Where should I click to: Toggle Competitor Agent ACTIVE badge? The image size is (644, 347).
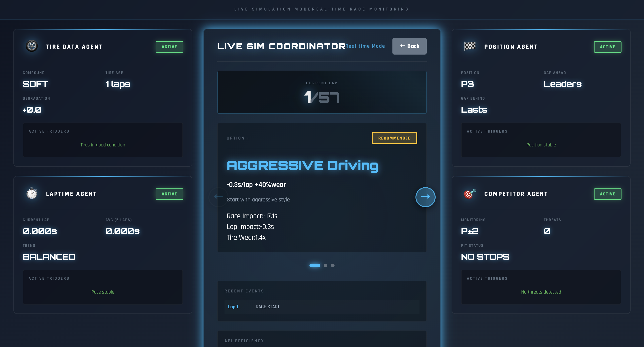click(607, 194)
